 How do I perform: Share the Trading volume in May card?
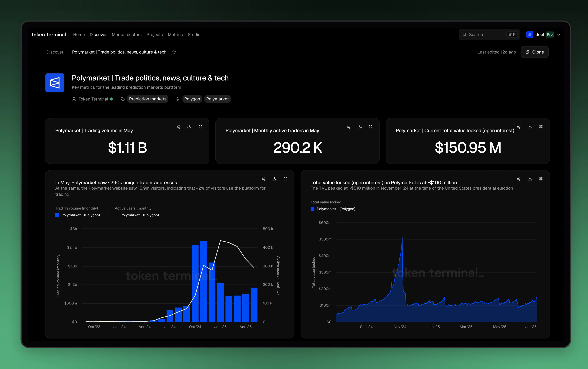[178, 127]
